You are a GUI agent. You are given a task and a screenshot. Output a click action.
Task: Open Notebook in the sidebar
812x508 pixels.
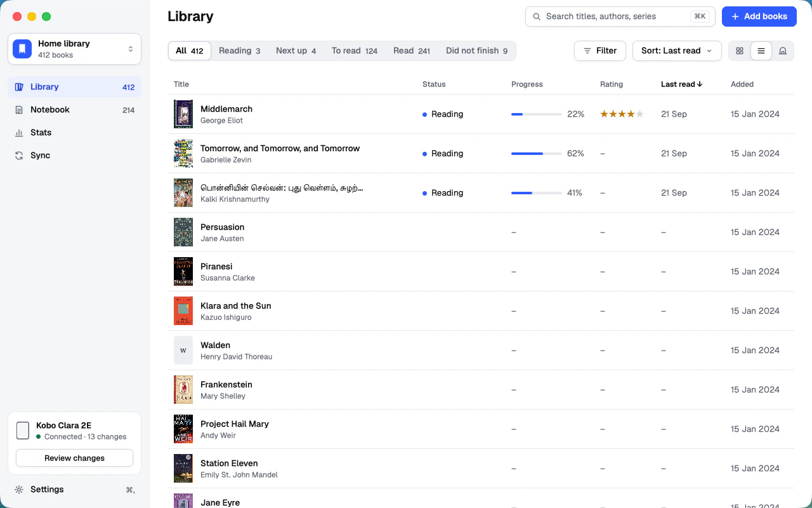click(x=74, y=110)
